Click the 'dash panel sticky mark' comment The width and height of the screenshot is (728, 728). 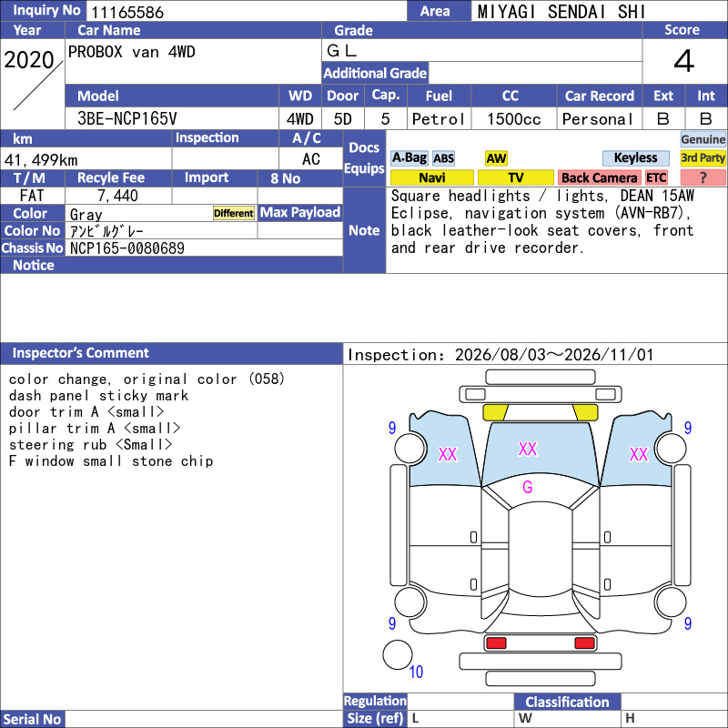(98, 396)
